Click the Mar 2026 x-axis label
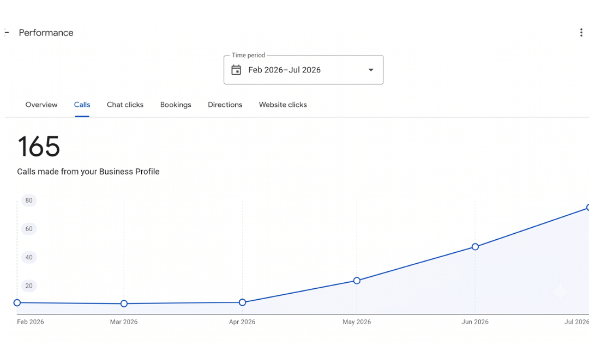The image size is (589, 364). pos(124,322)
